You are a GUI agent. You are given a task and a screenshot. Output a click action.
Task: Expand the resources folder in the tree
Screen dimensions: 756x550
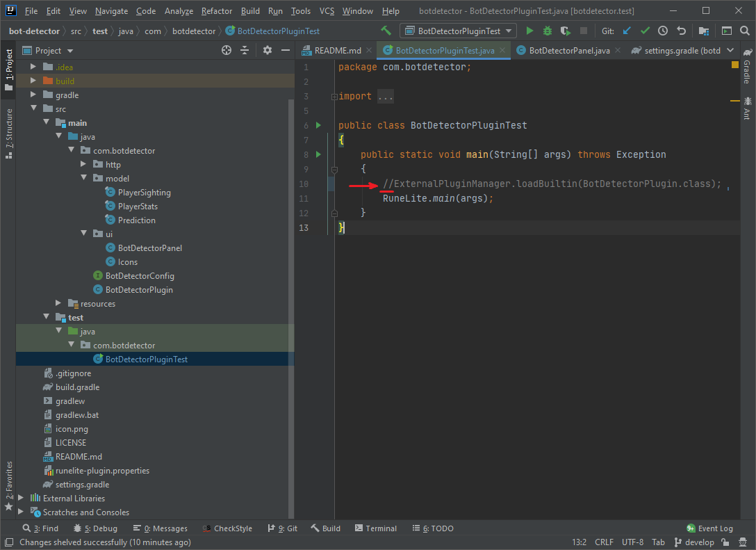coord(58,304)
